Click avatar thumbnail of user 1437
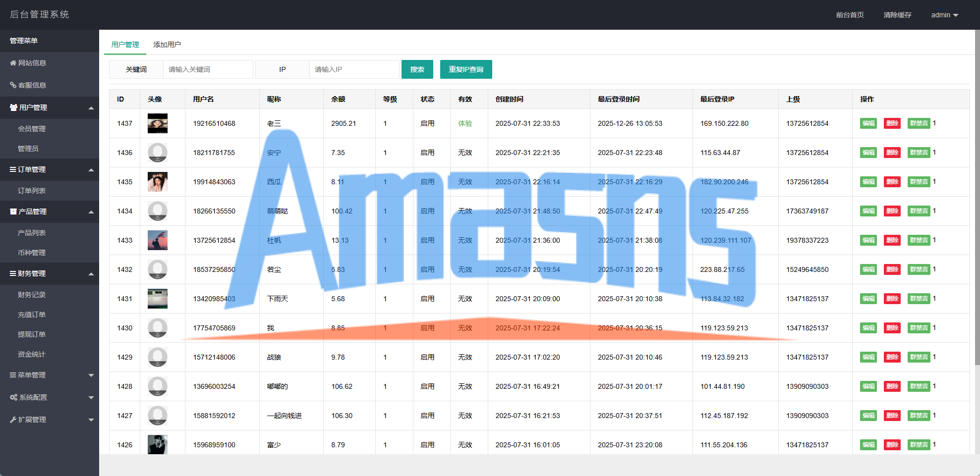The width and height of the screenshot is (980, 476). (x=158, y=123)
